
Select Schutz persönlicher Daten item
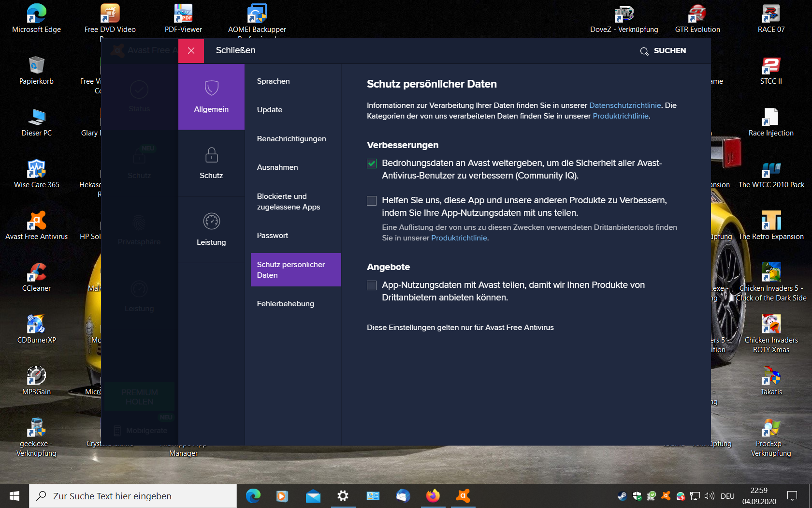click(296, 270)
